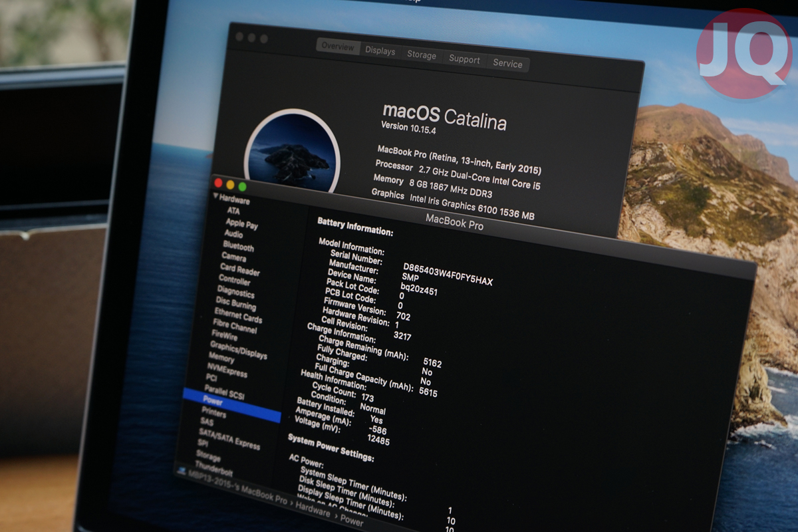Click the Battery Information heading
The height and width of the screenshot is (532, 798).
point(355,226)
